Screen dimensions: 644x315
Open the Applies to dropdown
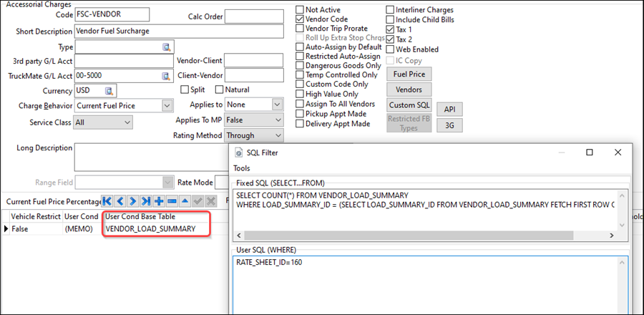pos(278,105)
